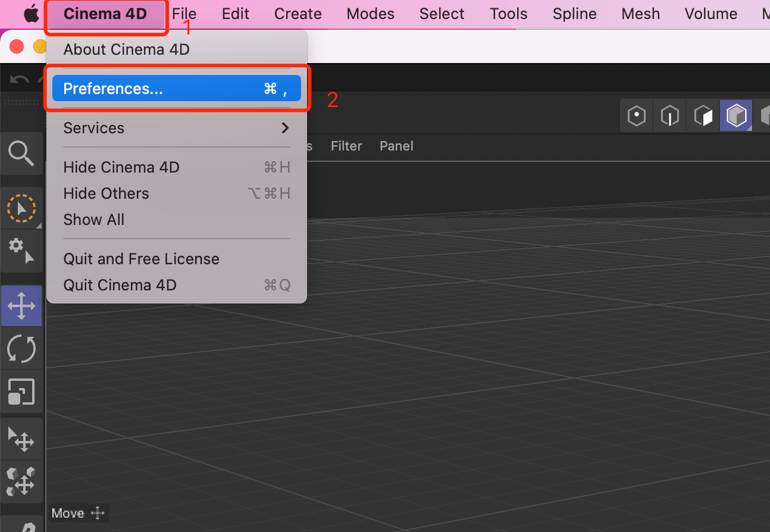Click the magnifier search icon

[21, 154]
